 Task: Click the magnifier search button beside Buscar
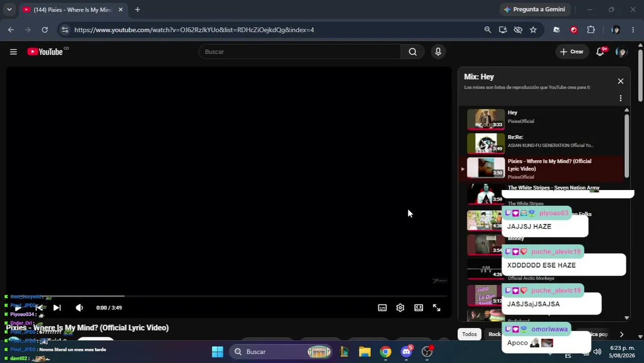pyautogui.click(x=413, y=52)
